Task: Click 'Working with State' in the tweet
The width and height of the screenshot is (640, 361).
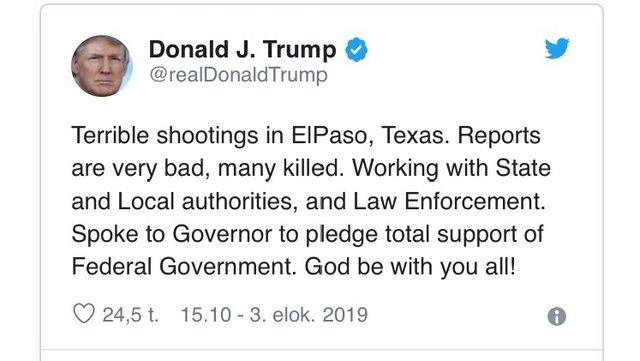Action: coord(451,168)
